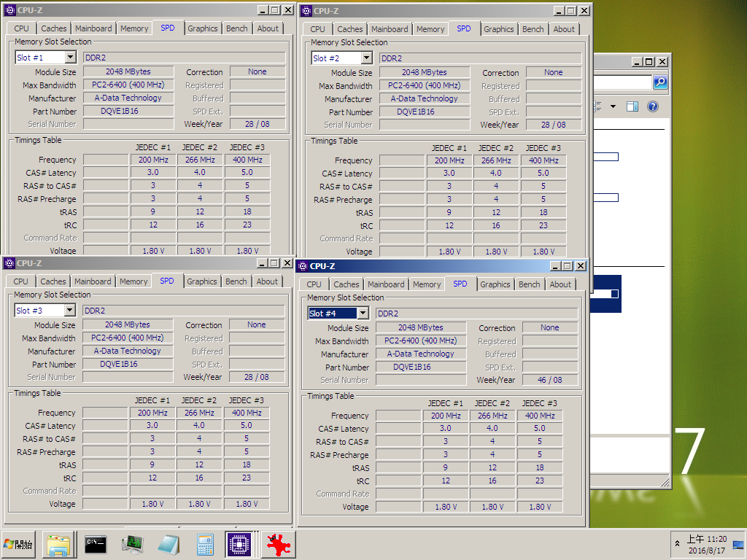Open About tab in Slot #2 window
This screenshot has width=747, height=560.
point(564,29)
